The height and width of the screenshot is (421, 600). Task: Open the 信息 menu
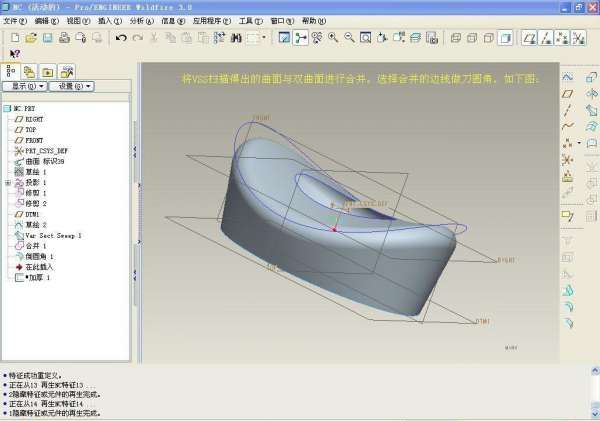[x=173, y=21]
